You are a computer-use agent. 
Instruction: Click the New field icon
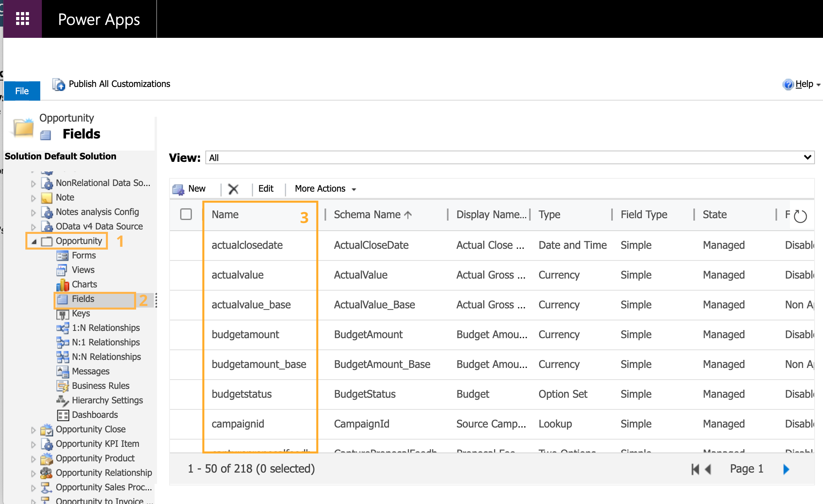(x=178, y=189)
